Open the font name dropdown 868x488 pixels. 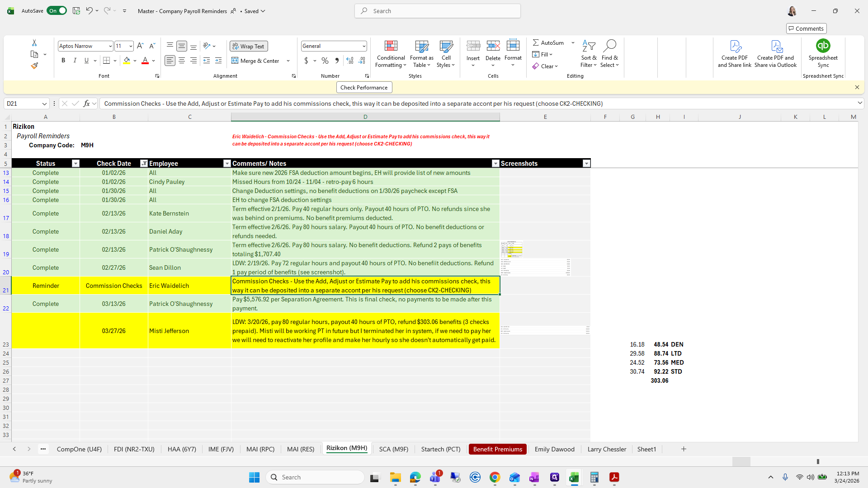click(110, 46)
